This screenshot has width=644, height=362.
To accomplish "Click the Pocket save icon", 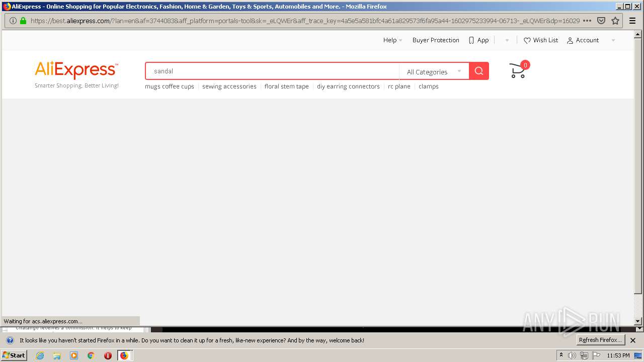I will (x=601, y=21).
